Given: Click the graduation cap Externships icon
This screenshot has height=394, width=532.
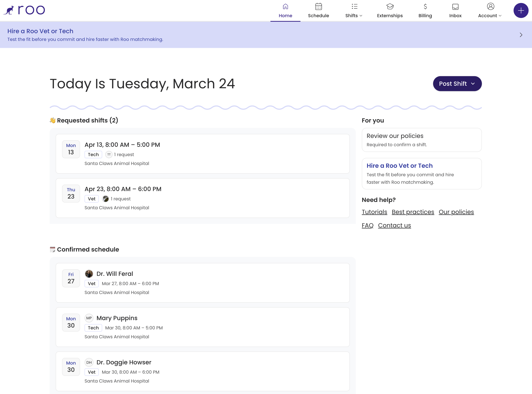Looking at the screenshot, I should click(x=390, y=7).
